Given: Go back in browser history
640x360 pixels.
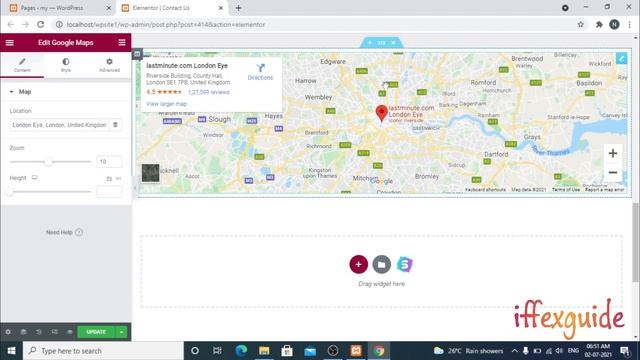Looking at the screenshot, I should (10, 24).
